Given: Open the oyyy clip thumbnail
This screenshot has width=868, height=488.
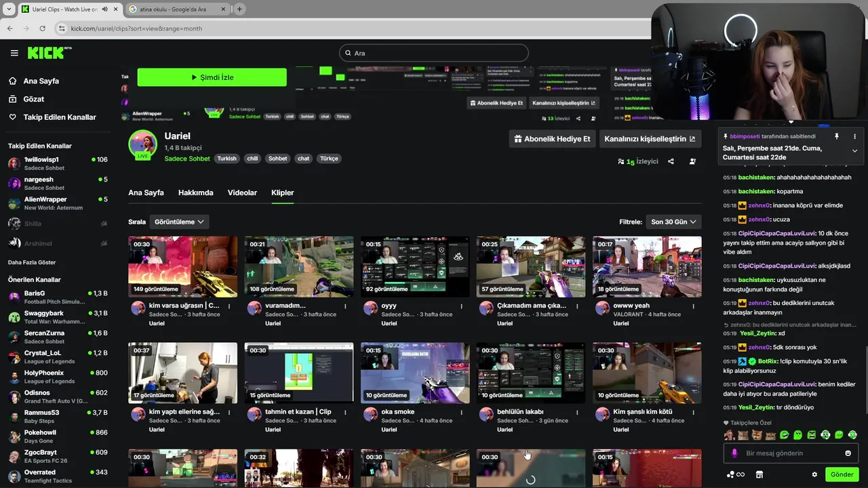Looking at the screenshot, I should 415,266.
